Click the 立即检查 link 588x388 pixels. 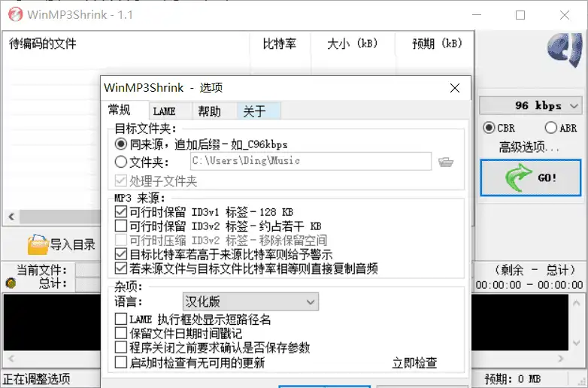414,363
